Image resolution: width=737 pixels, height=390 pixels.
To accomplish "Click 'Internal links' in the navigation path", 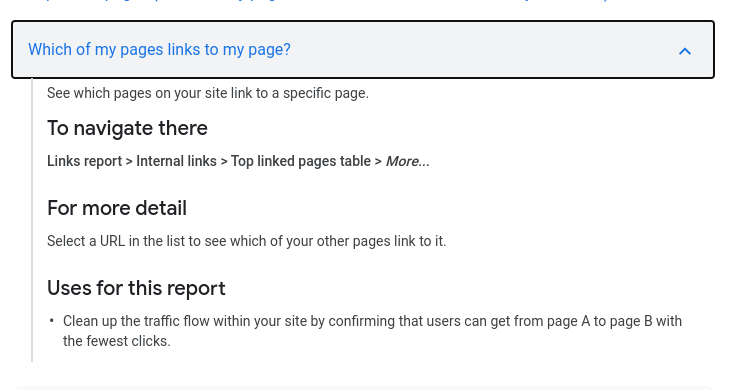I will [176, 161].
